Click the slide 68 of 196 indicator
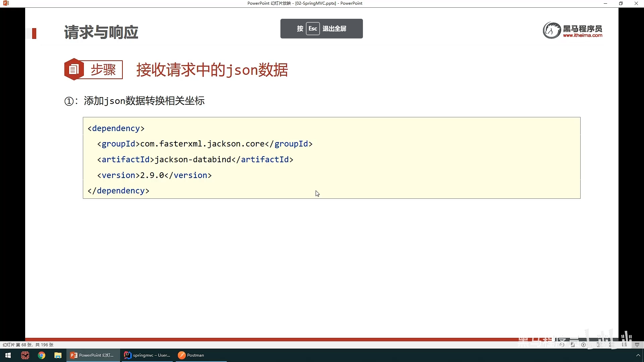Viewport: 644px width, 362px height. pos(28,345)
